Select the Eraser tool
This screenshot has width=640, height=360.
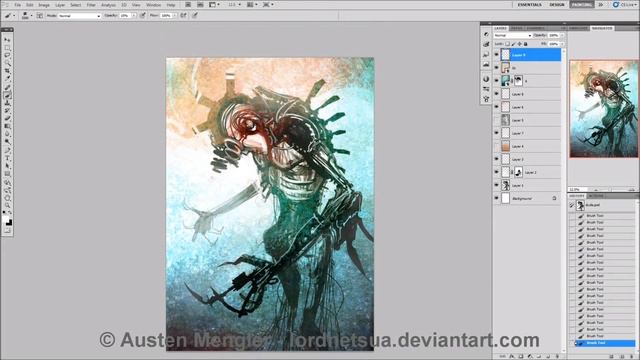point(7,118)
